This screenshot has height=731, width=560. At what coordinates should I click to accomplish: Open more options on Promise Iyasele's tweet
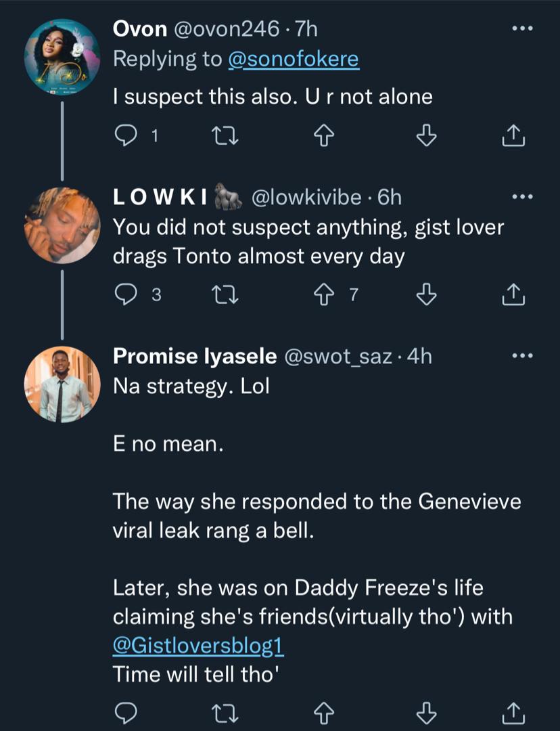[522, 356]
